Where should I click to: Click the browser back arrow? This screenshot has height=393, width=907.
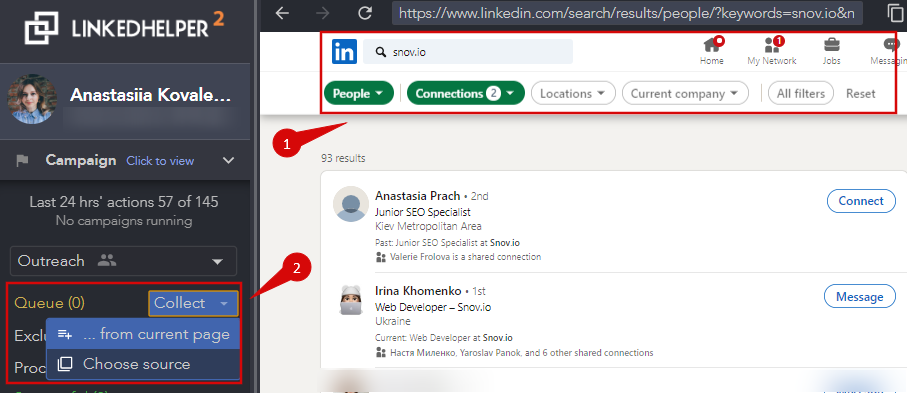(x=282, y=13)
